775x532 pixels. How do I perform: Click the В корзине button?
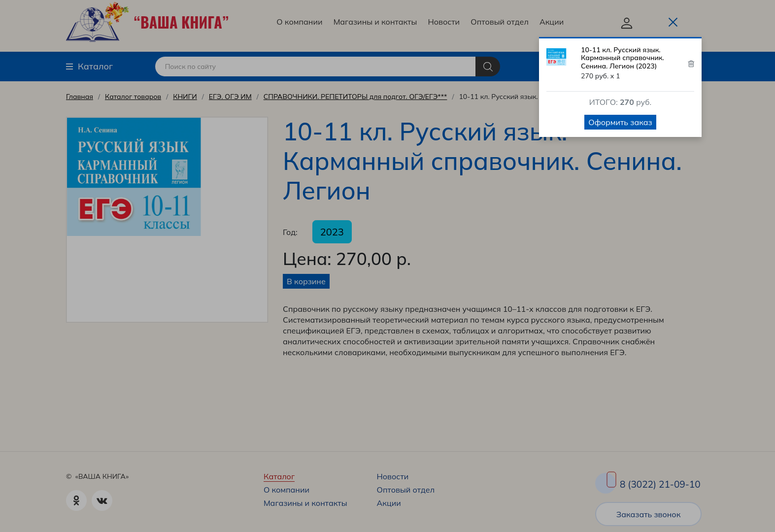click(306, 281)
